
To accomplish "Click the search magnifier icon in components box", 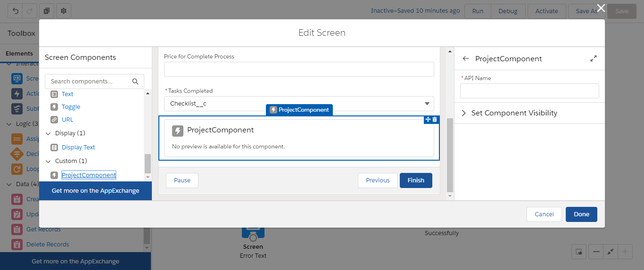I will point(135,82).
